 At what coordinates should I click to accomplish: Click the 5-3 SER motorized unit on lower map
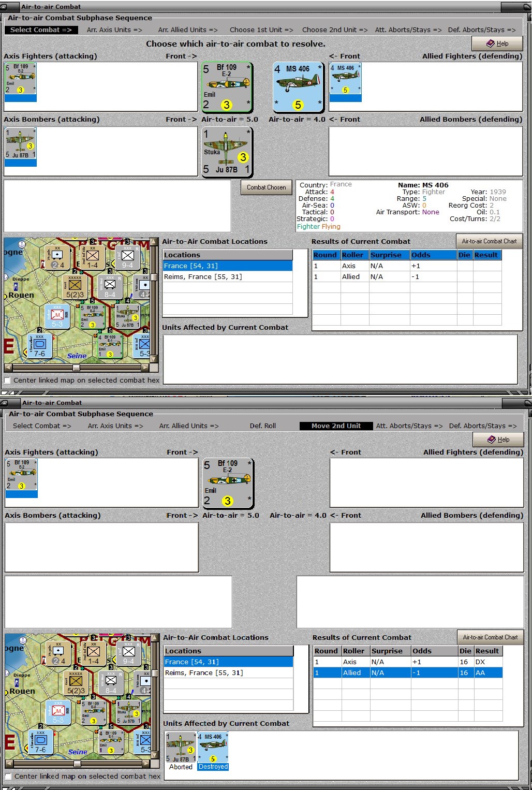(58, 713)
